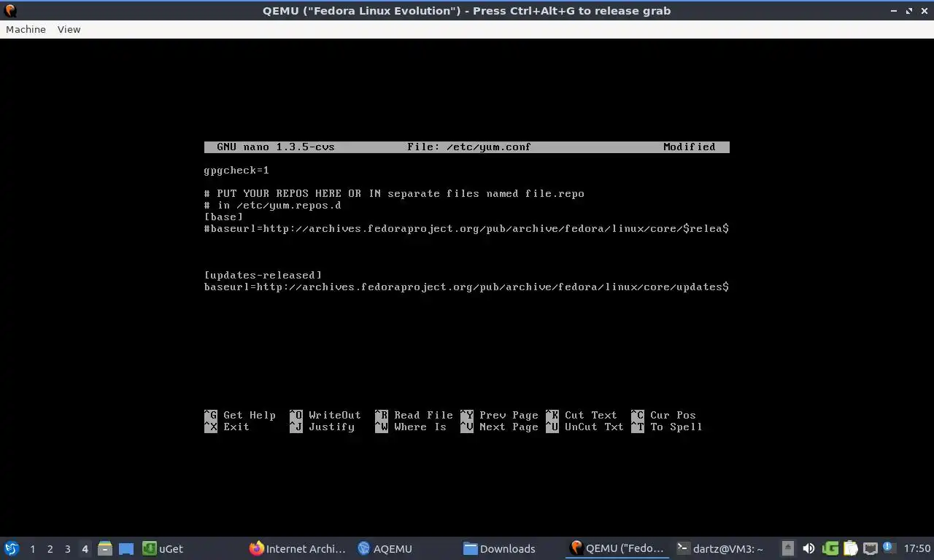
Task: Click the ^G Get Help shortcut label
Action: pos(240,415)
